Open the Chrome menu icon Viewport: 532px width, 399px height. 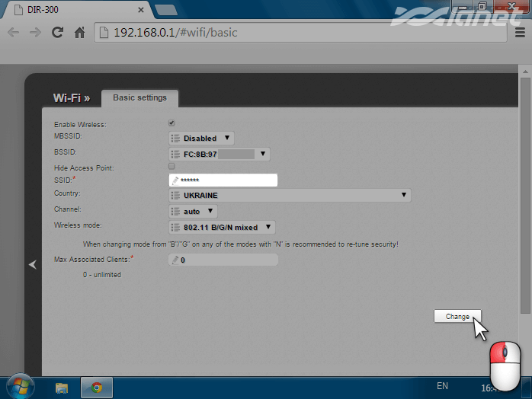(521, 33)
